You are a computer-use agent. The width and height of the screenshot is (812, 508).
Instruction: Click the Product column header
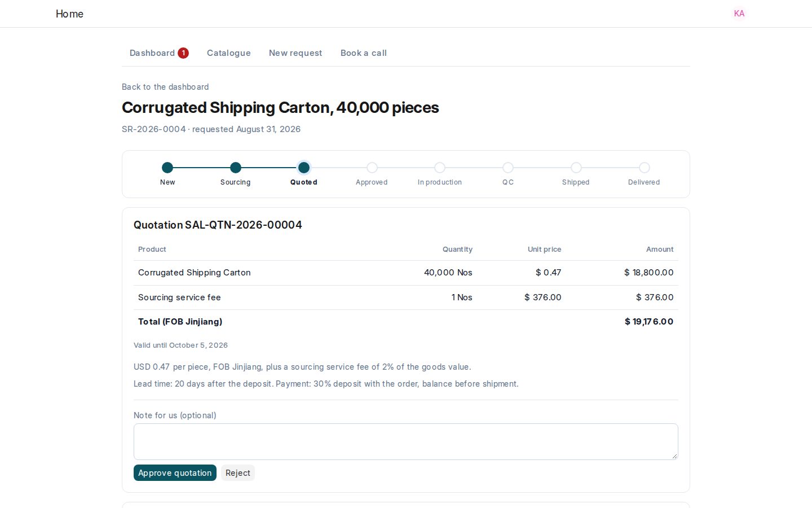(152, 249)
